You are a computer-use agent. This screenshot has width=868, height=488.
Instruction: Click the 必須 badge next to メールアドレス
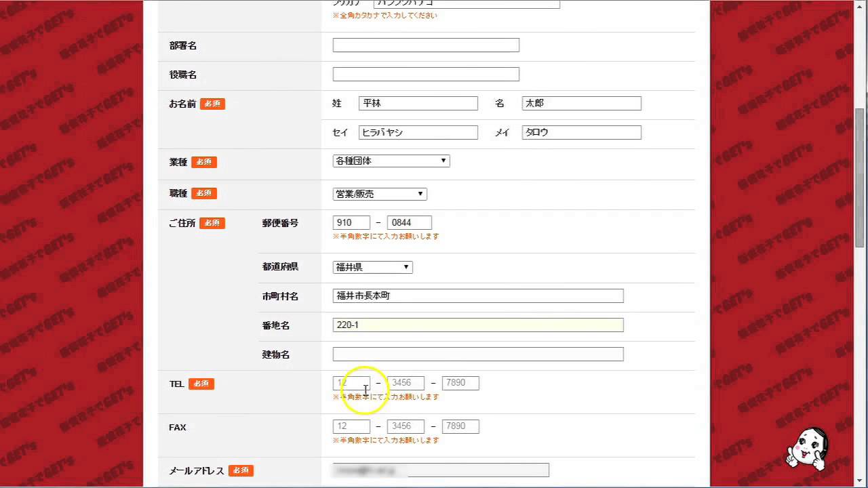tap(241, 470)
